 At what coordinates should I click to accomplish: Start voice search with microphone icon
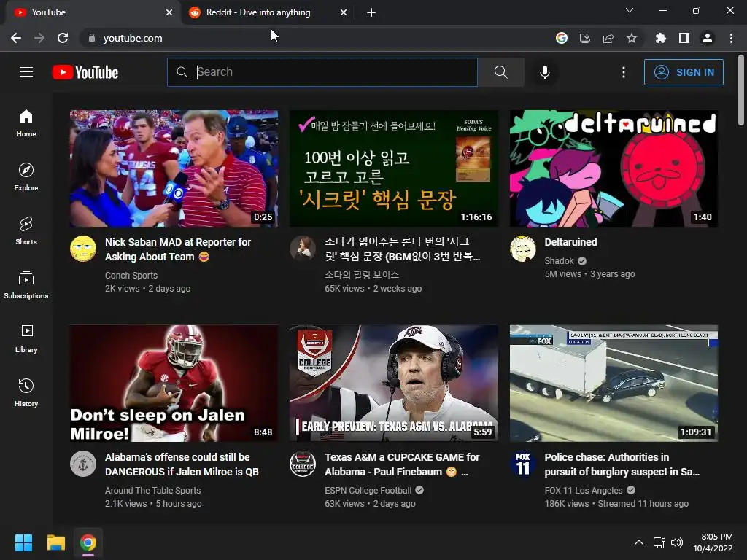click(544, 72)
